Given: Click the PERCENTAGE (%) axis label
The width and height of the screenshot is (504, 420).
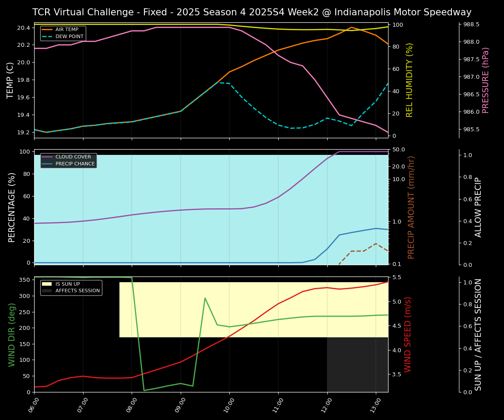Looking at the screenshot, I should [12, 207].
